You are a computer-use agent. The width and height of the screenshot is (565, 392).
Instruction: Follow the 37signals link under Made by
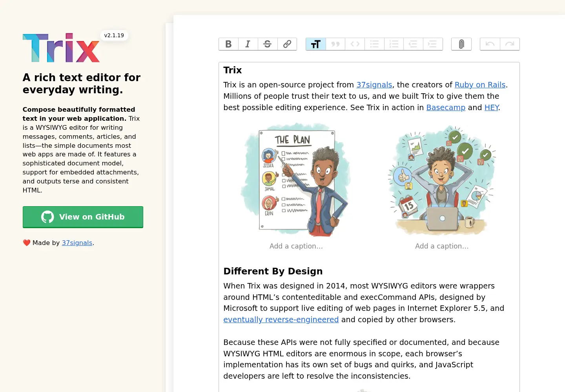point(77,243)
